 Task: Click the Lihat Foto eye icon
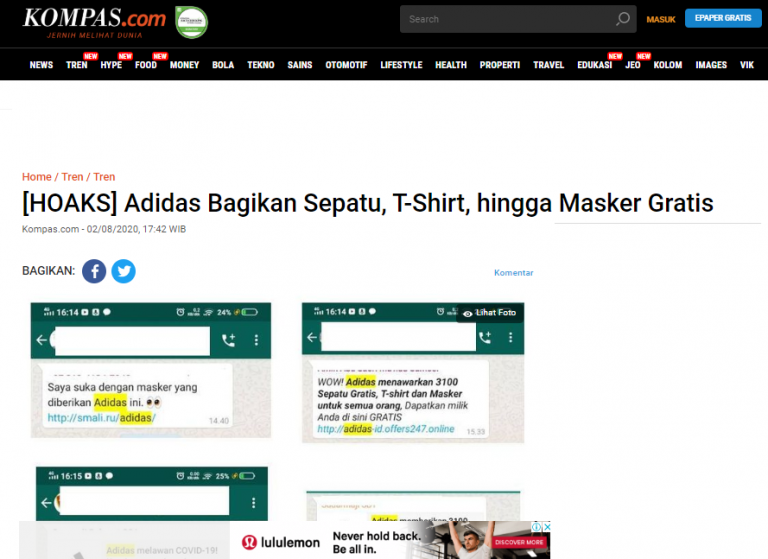pyautogui.click(x=468, y=314)
